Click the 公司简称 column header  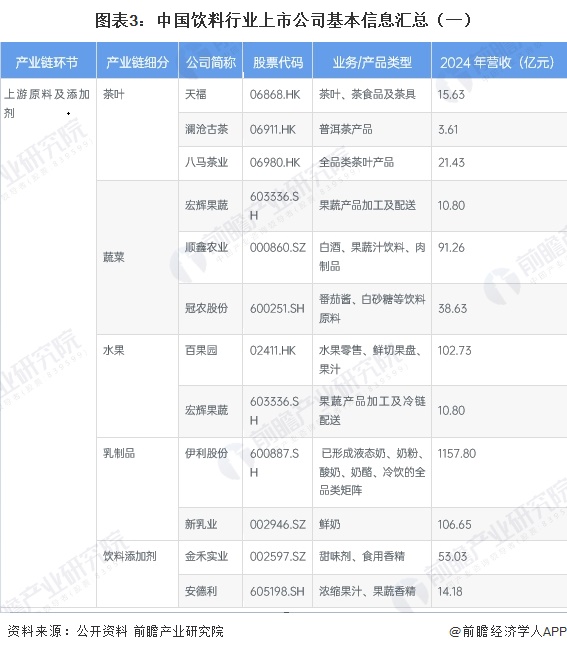pos(210,61)
